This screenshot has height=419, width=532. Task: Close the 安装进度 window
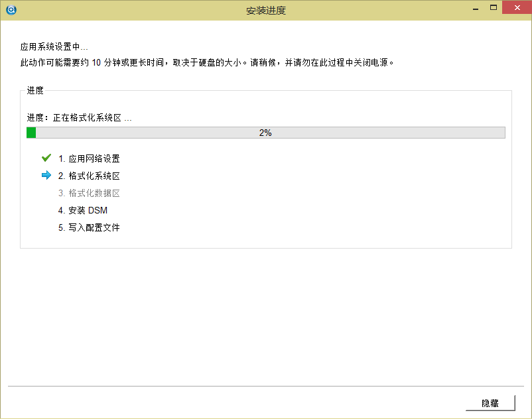(516, 8)
